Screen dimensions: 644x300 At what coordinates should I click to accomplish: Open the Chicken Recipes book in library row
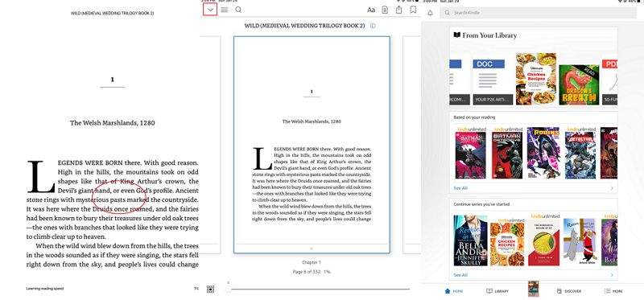pos(535,79)
